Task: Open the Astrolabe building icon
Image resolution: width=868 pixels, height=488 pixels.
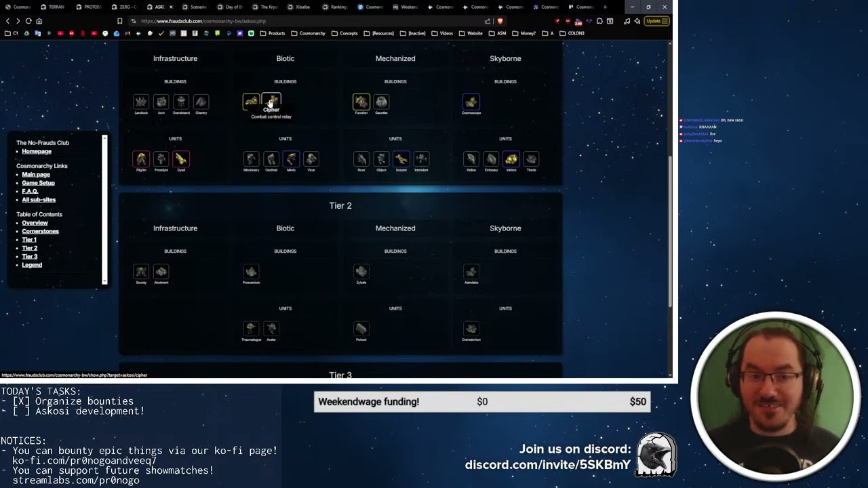Action: [471, 272]
